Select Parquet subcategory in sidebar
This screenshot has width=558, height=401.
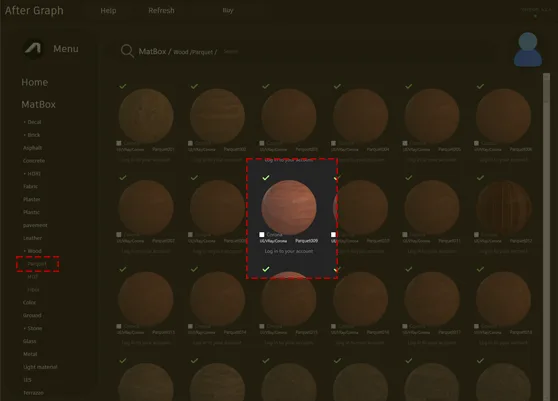pyautogui.click(x=37, y=264)
